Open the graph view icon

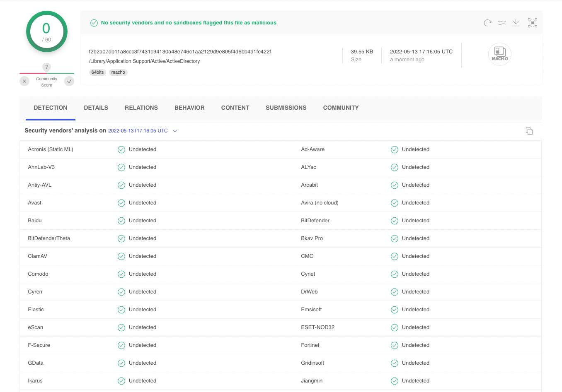(532, 23)
